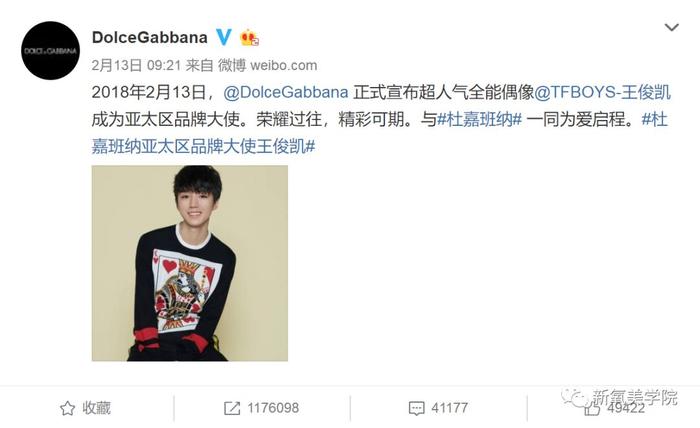This screenshot has height=428, width=700.
Task: Click the 微博 weibo.com source link
Action: 267,66
